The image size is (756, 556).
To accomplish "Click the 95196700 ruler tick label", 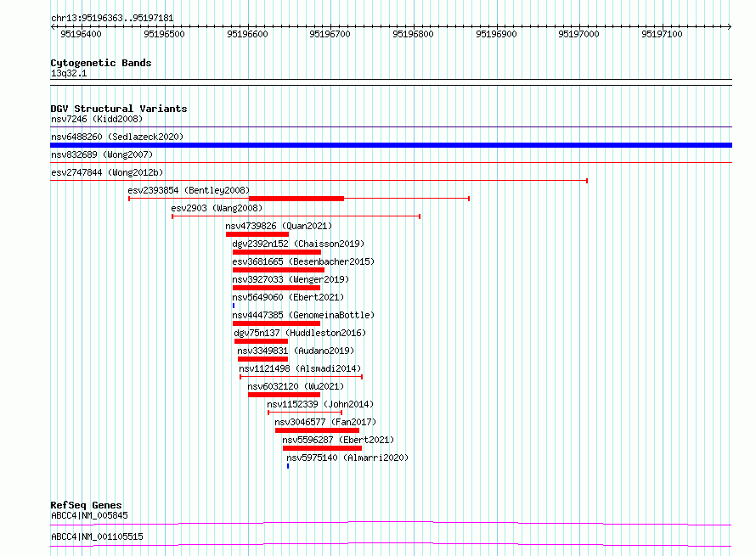I will coord(330,34).
